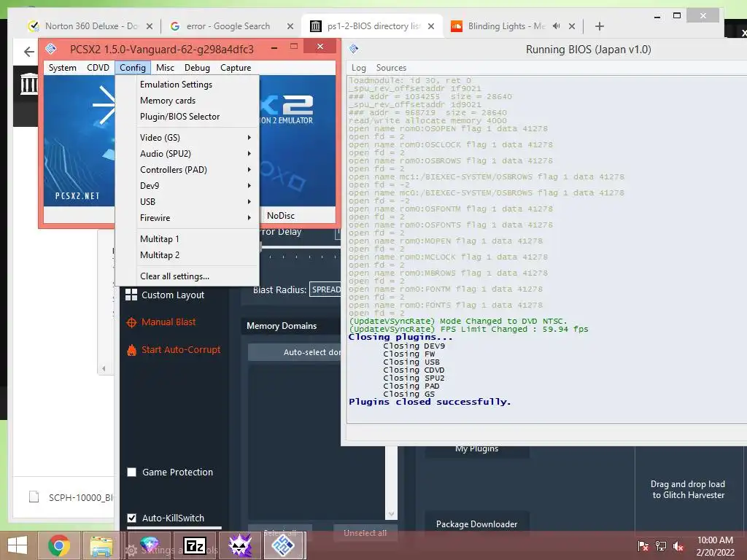Click the network tray icon

point(661,546)
